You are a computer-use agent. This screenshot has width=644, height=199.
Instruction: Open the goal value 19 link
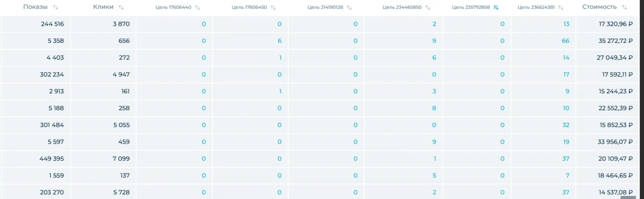[x=566, y=142]
